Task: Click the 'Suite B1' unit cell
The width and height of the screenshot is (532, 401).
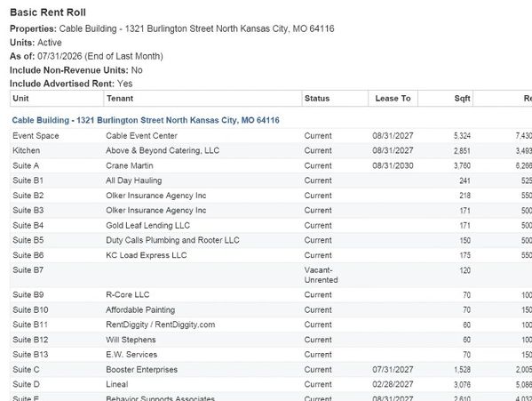Action: point(28,180)
